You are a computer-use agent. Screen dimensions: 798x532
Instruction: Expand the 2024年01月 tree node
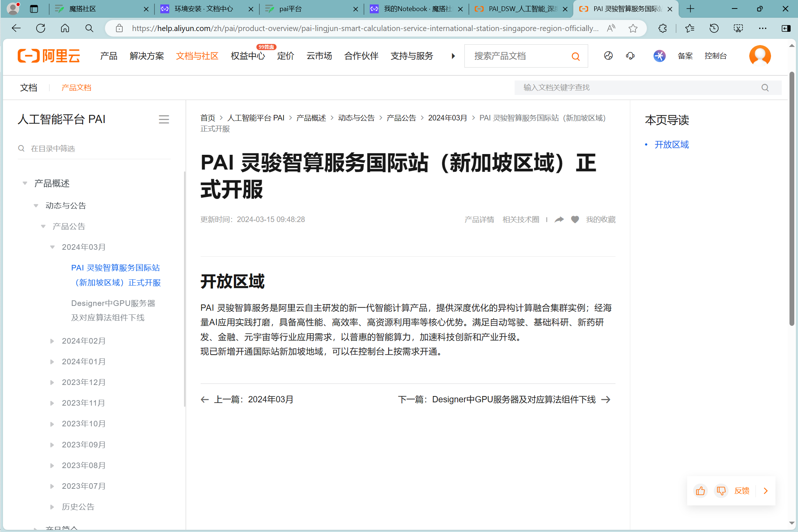pyautogui.click(x=52, y=361)
